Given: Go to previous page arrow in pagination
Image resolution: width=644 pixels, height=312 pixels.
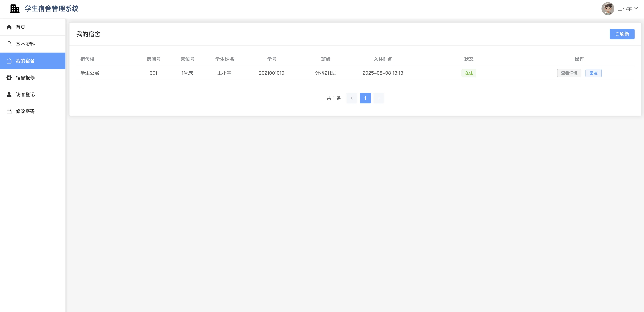Looking at the screenshot, I should tap(352, 98).
